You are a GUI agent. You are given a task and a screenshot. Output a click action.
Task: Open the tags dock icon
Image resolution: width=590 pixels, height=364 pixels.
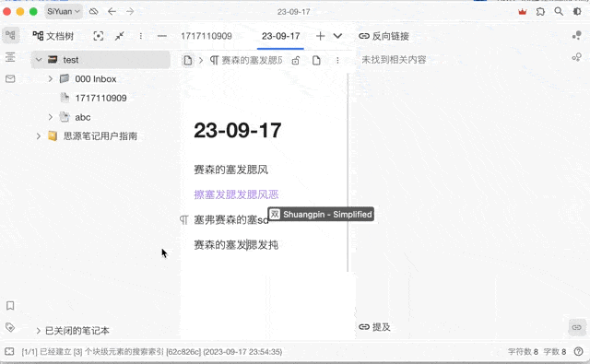(x=10, y=327)
